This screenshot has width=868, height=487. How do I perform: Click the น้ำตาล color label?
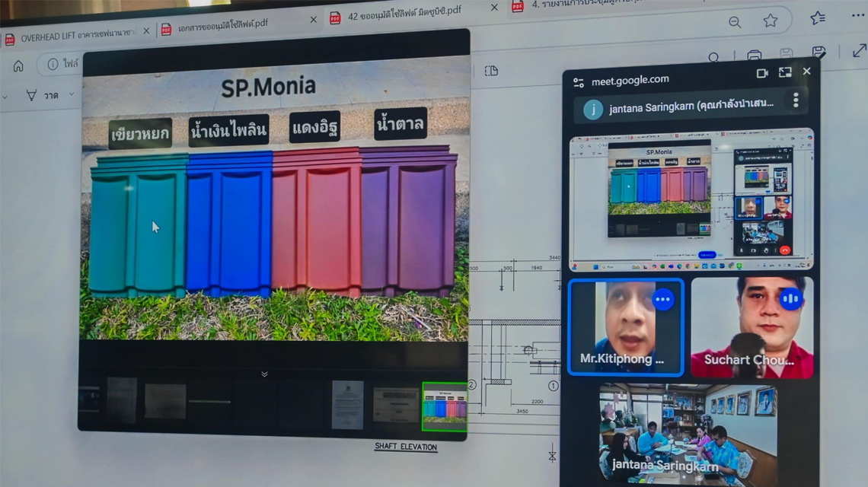pyautogui.click(x=400, y=123)
